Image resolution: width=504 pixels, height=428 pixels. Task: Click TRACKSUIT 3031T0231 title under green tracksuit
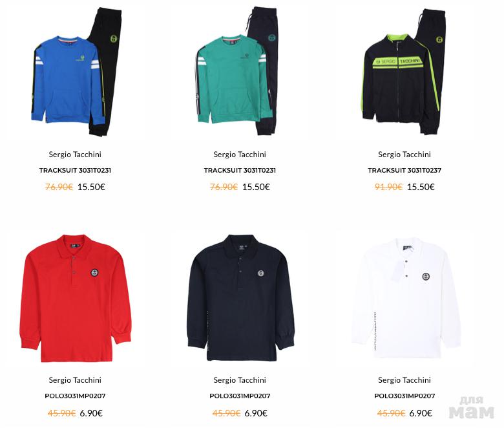pos(240,171)
